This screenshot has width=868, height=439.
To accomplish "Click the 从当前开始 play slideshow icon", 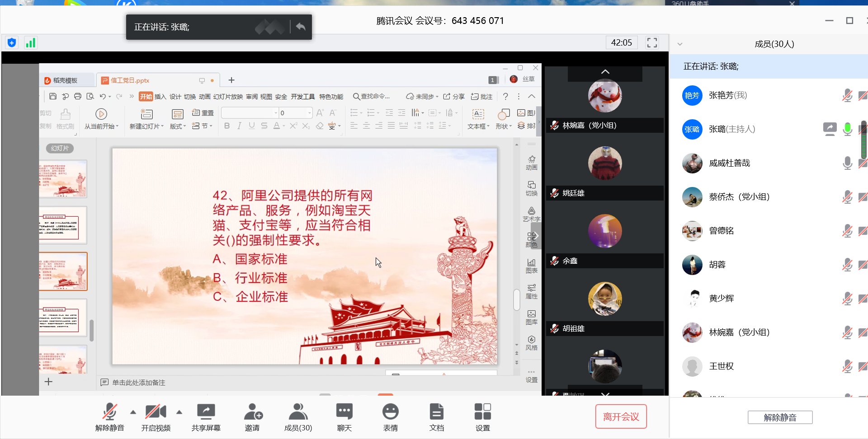I will 101,114.
